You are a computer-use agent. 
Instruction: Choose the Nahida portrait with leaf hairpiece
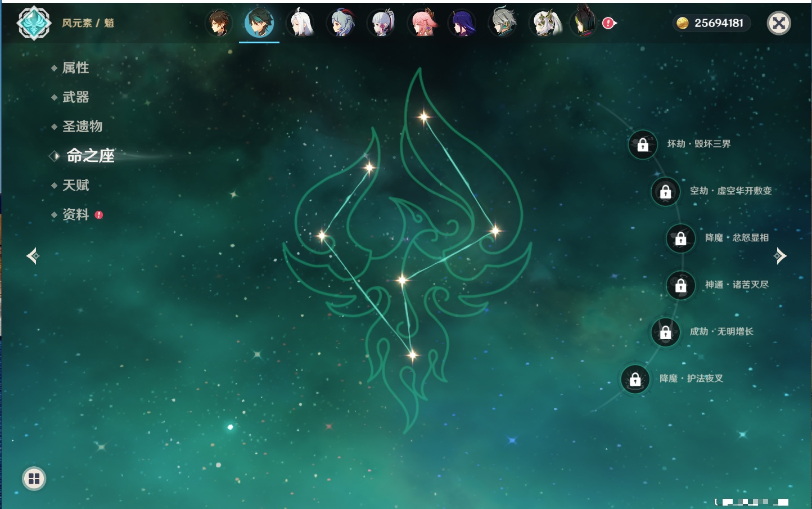click(x=544, y=24)
